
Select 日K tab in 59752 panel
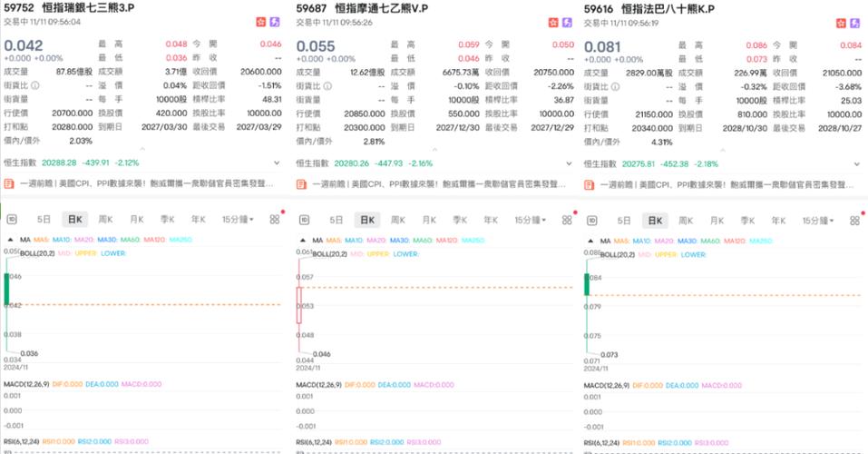coord(74,220)
